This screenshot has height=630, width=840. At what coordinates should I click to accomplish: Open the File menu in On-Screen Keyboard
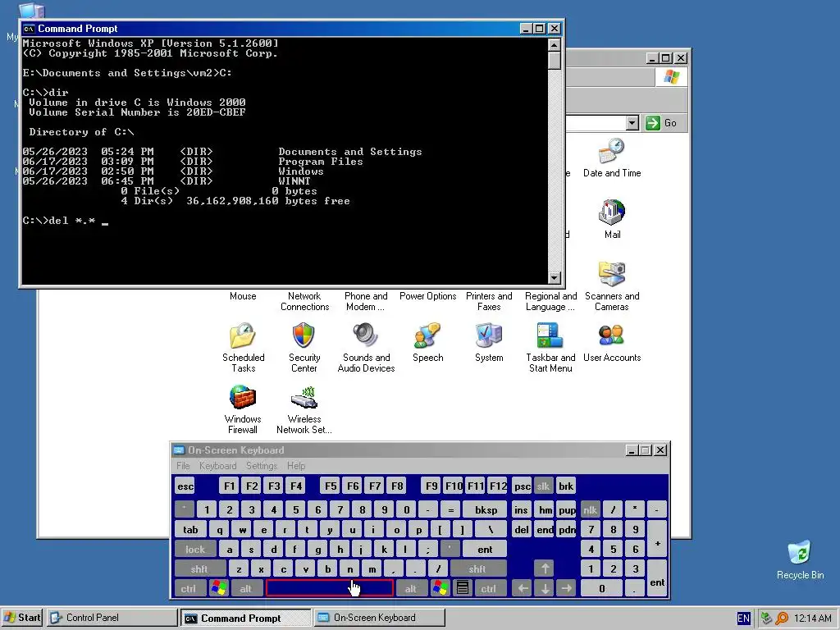tap(183, 466)
